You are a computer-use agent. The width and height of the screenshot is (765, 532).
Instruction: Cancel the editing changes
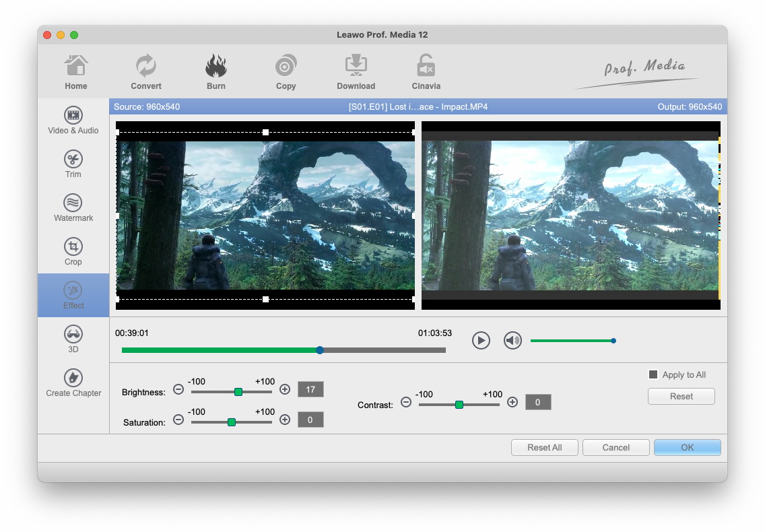616,448
